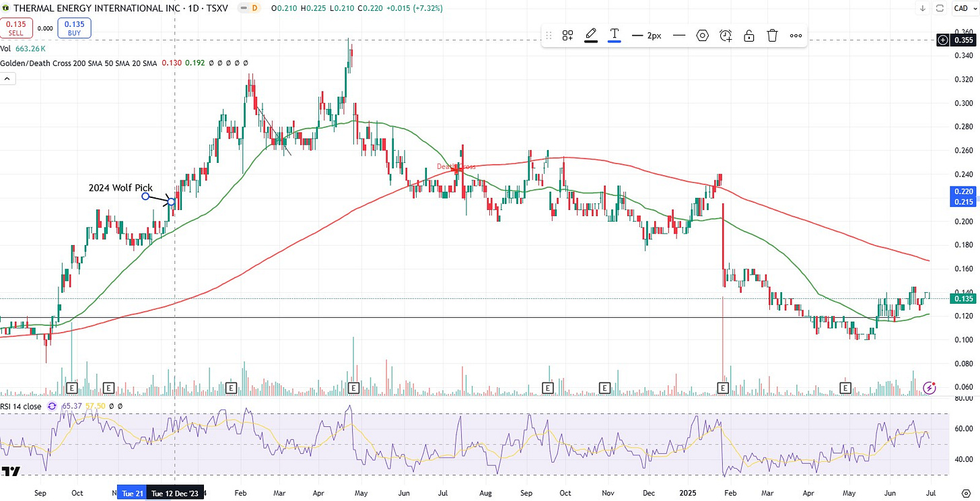
Task: Click the highlighted Tue 21 date label
Action: pyautogui.click(x=131, y=494)
